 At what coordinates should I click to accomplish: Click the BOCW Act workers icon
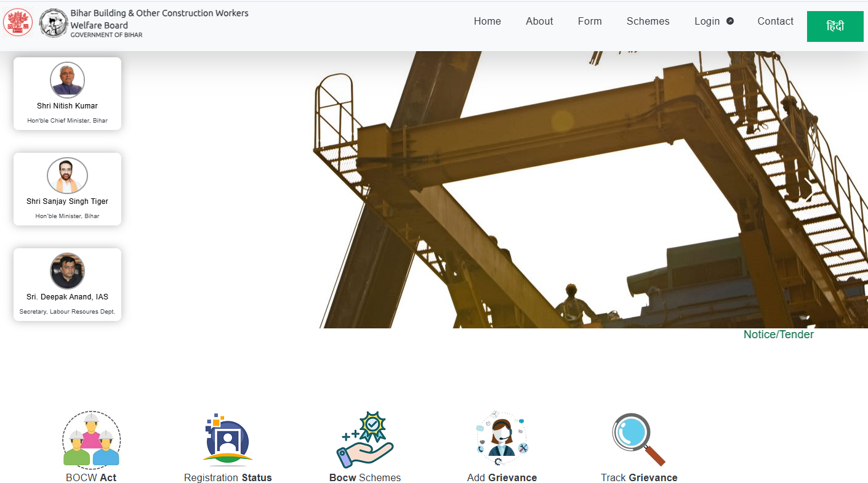[x=91, y=440]
